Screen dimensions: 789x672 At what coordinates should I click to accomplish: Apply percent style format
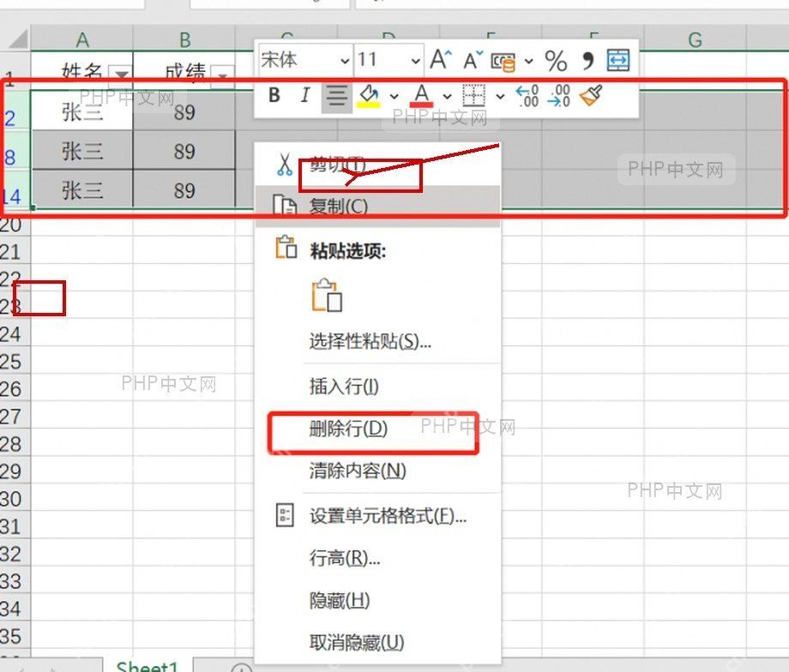(x=556, y=61)
